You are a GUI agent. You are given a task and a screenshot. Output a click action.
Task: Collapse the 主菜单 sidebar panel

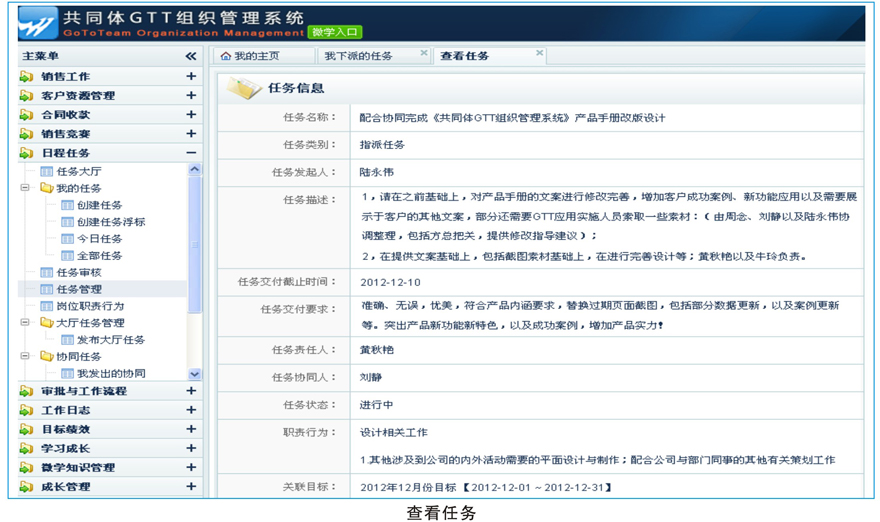point(191,57)
